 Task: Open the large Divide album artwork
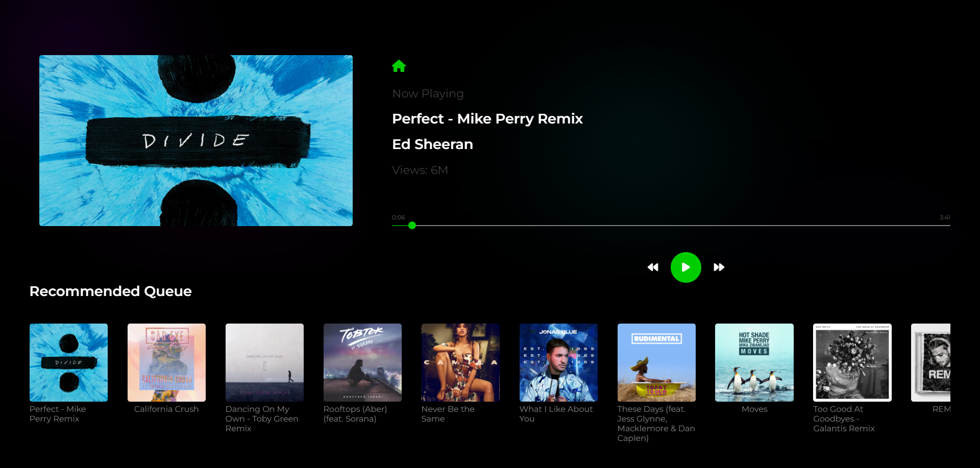point(196,140)
